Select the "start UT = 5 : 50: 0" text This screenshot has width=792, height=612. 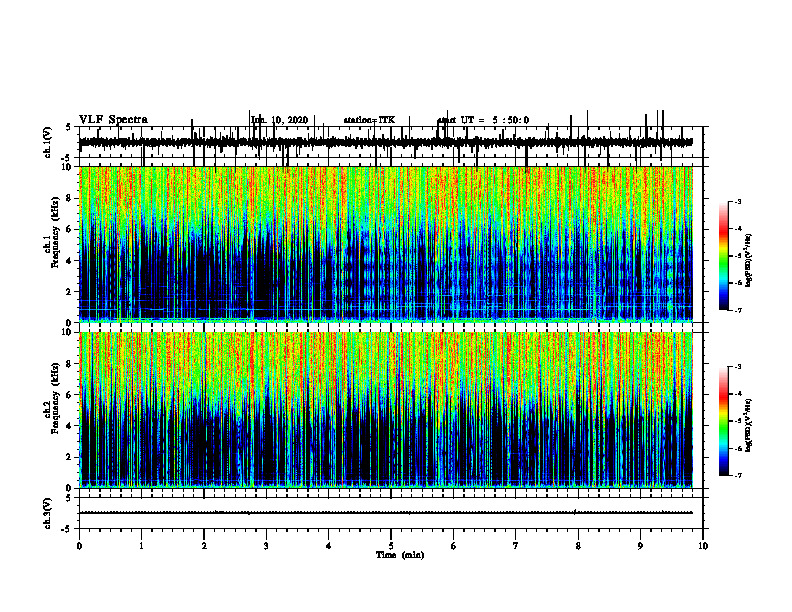coord(483,120)
